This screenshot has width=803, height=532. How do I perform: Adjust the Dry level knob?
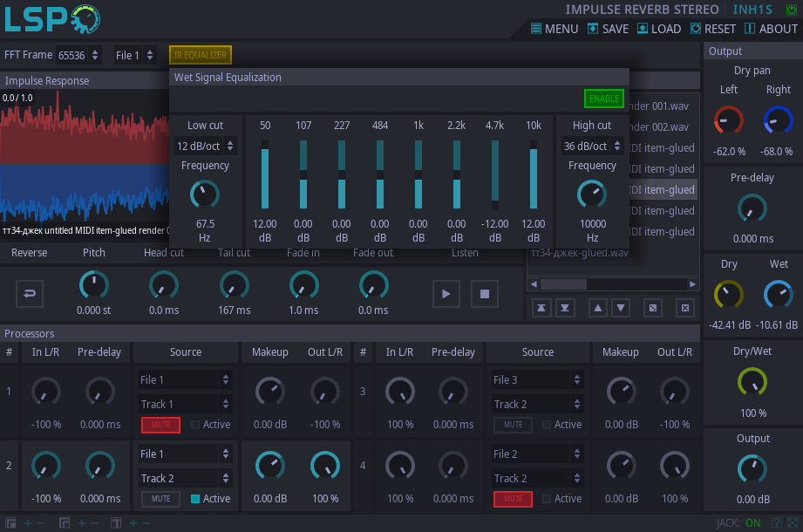click(x=729, y=295)
